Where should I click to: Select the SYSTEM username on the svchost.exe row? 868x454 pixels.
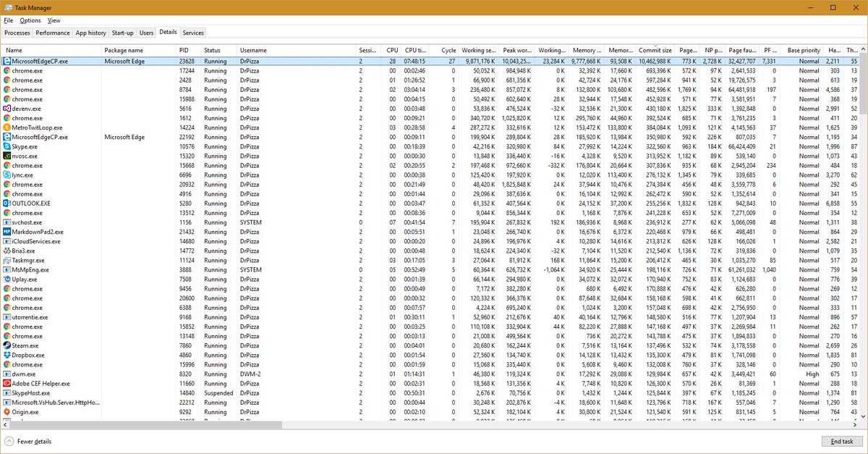(x=250, y=222)
